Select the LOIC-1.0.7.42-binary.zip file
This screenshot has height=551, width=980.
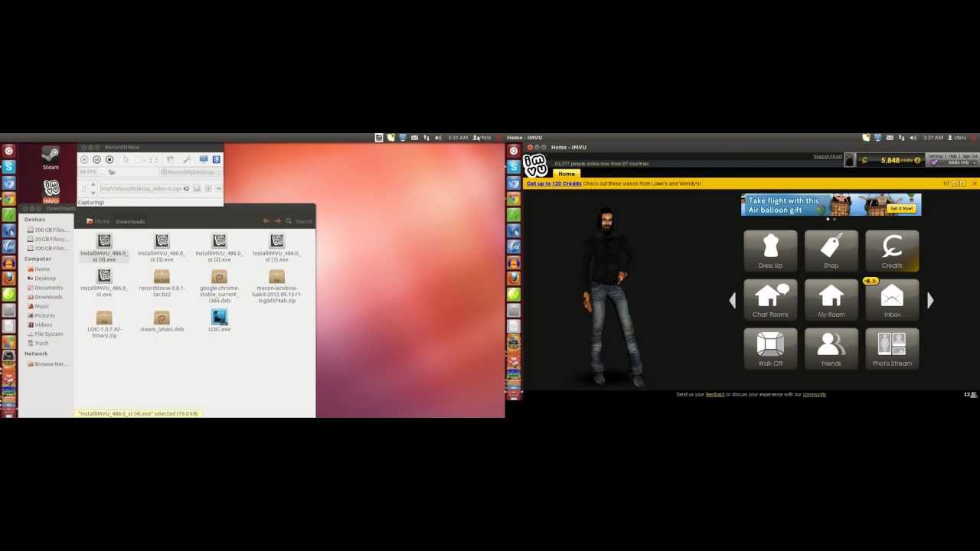pos(104,324)
